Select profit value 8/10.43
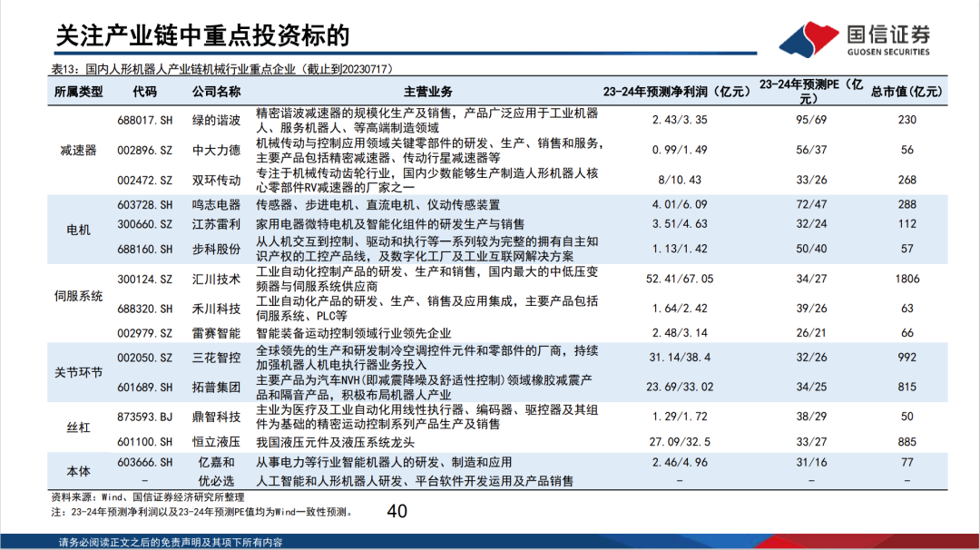Viewport: 980px width, 550px height. click(680, 180)
